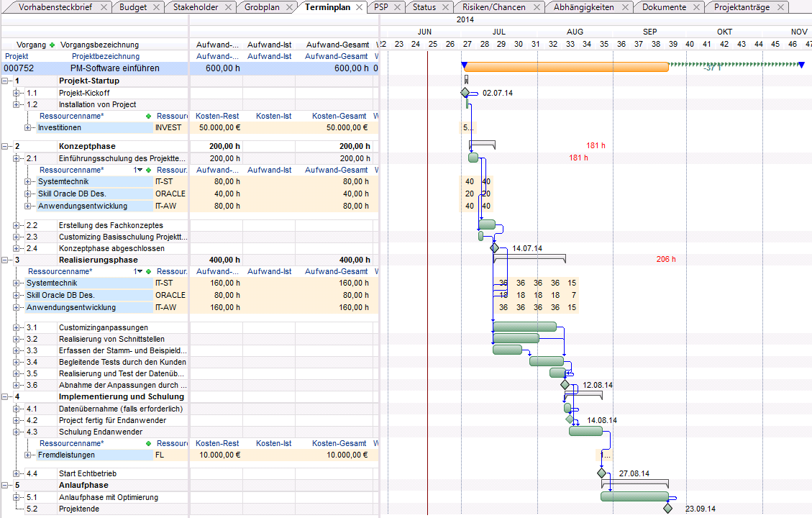Expand task 3.1 Customizinganpassungen

17,327
